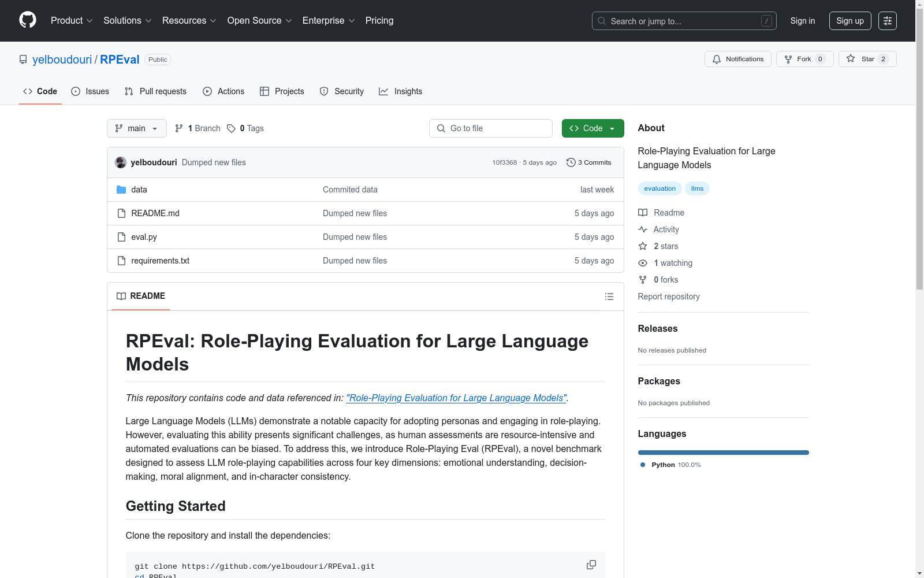Viewport: 924px width, 578px height.
Task: Expand the Solutions menu
Action: click(128, 21)
